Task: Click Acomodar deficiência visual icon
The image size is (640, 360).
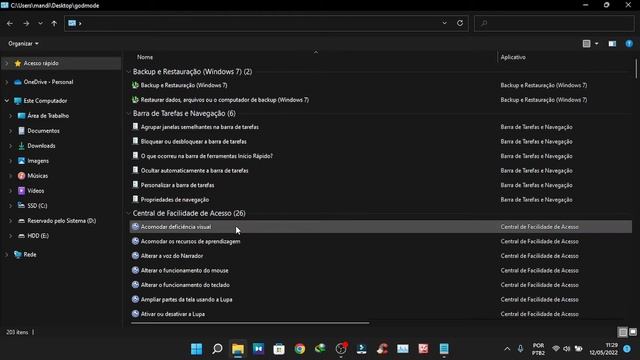Action: pos(136,227)
